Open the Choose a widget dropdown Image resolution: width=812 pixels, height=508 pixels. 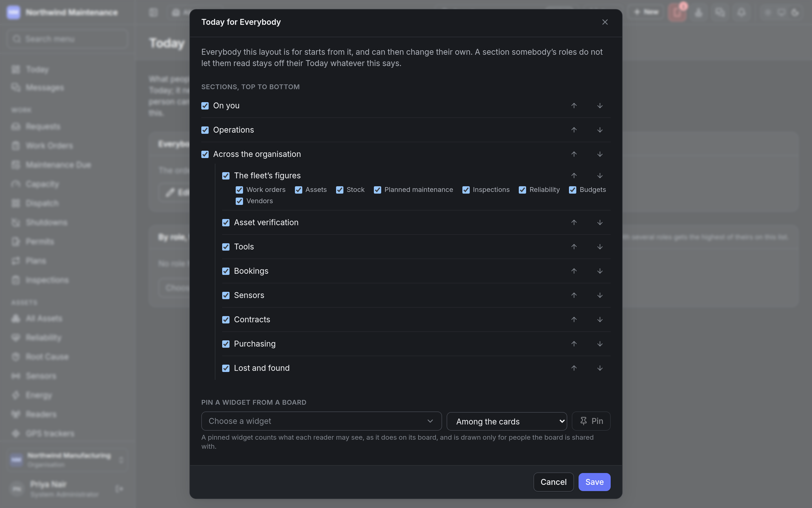(x=321, y=421)
